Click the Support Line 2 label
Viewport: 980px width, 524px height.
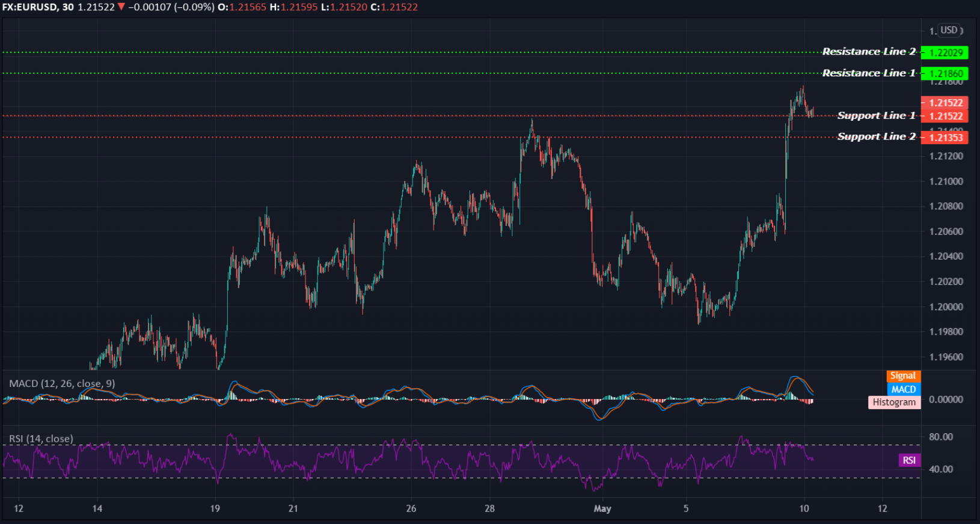(x=877, y=137)
